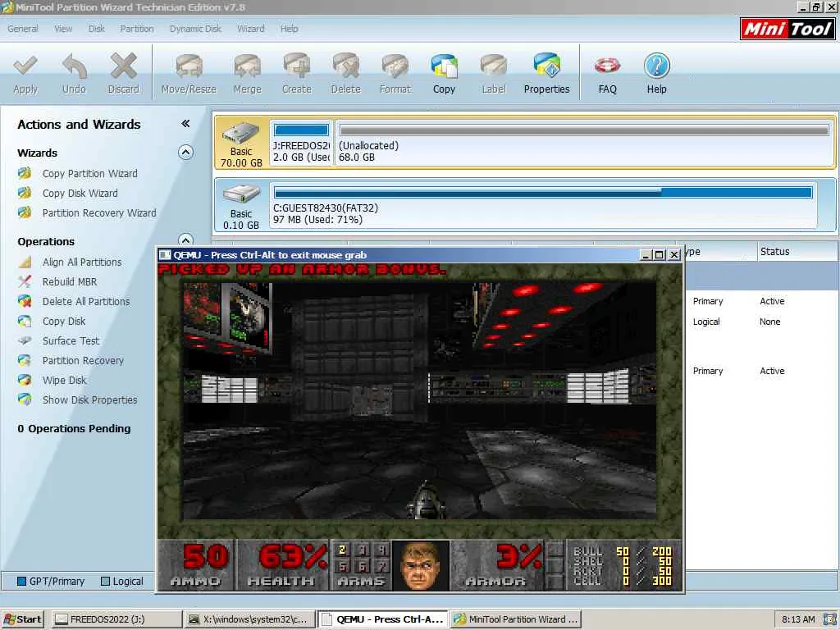Click the Label toolbar icon
The image size is (840, 630).
493,66
